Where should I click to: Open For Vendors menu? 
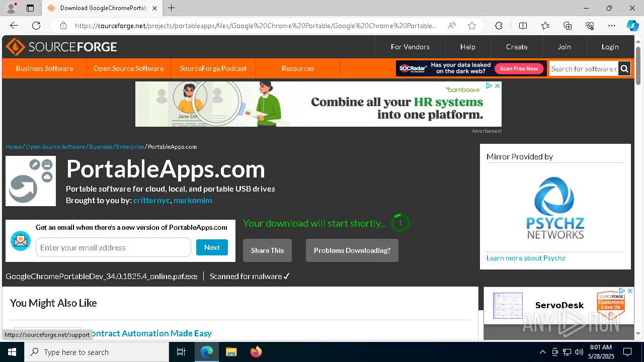point(410,47)
